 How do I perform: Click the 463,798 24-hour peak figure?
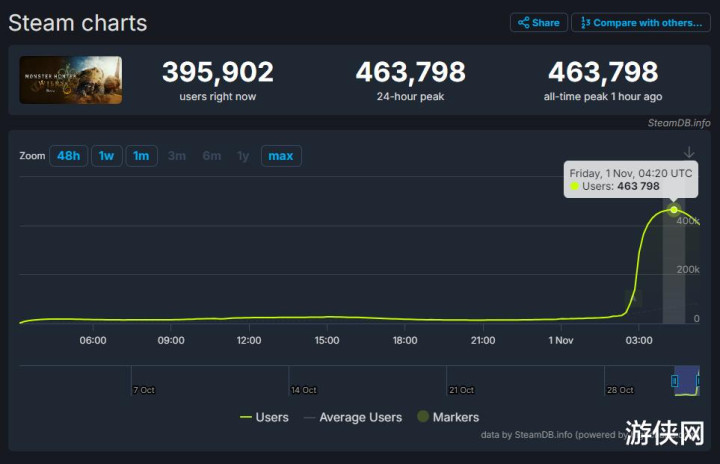click(411, 72)
